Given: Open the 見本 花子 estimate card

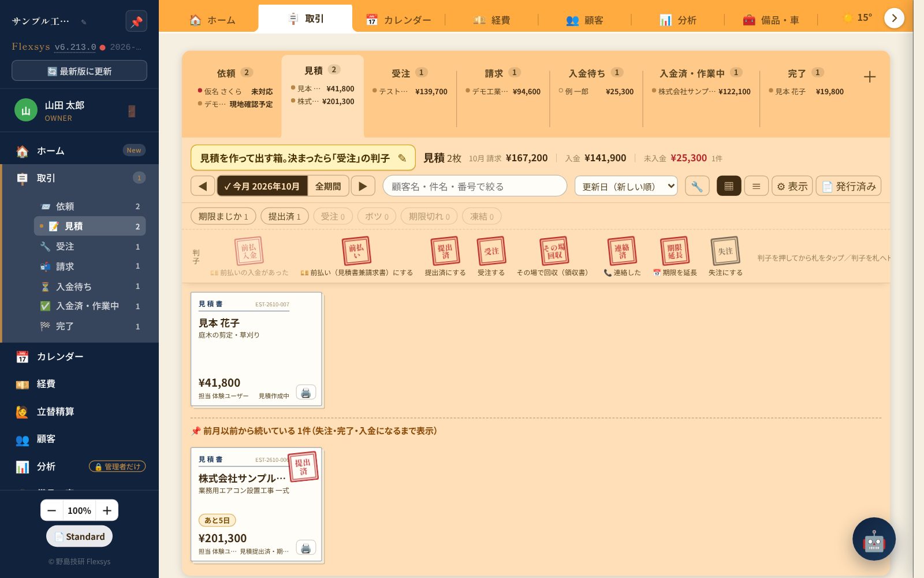Looking at the screenshot, I should point(256,349).
